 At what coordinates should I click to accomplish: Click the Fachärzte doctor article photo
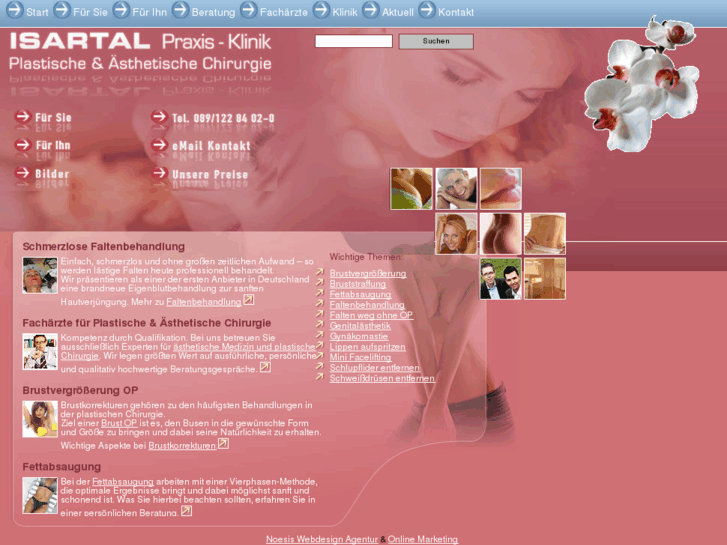pyautogui.click(x=40, y=352)
